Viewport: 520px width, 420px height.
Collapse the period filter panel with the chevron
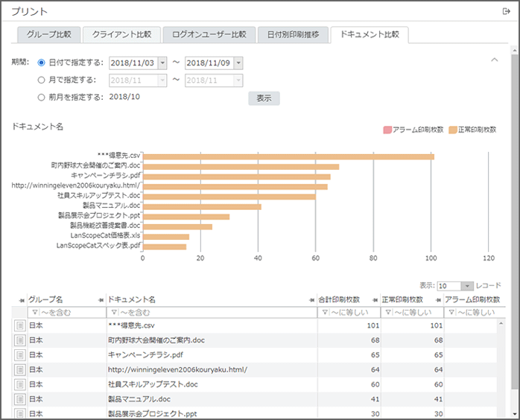pos(495,60)
